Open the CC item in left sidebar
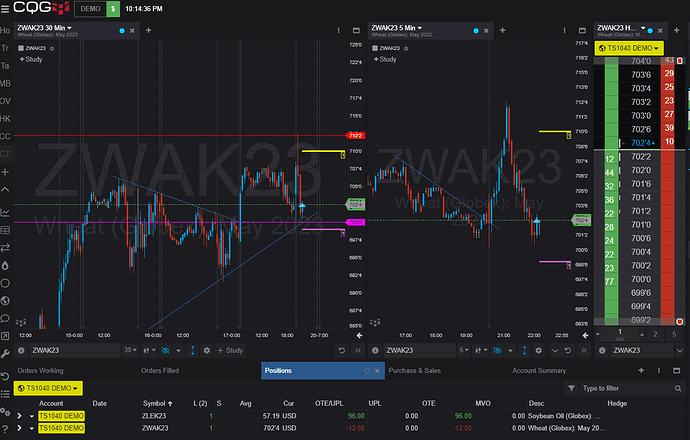Viewport: 690px width, 440px height. click(x=6, y=136)
